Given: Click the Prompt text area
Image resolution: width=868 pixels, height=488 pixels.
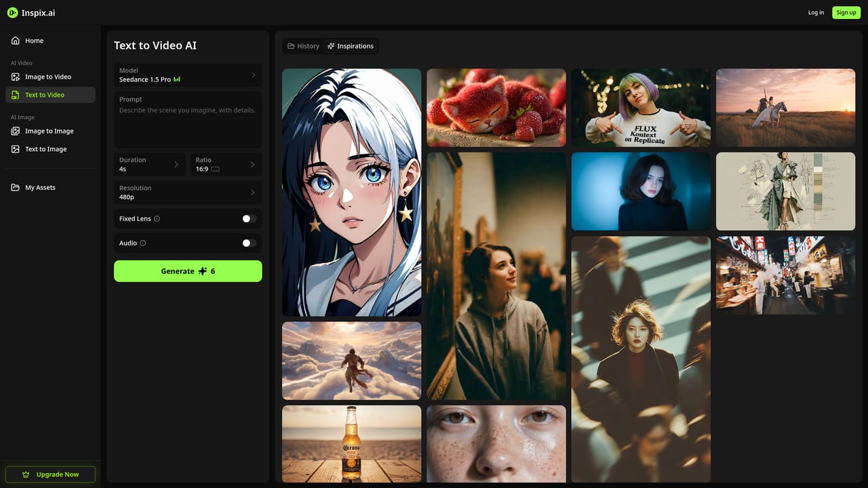Looking at the screenshot, I should pos(188,119).
